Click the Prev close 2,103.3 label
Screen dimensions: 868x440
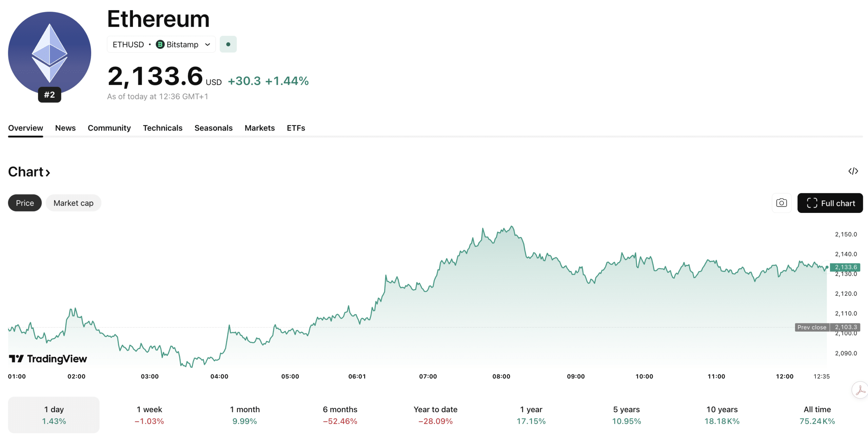pos(827,327)
